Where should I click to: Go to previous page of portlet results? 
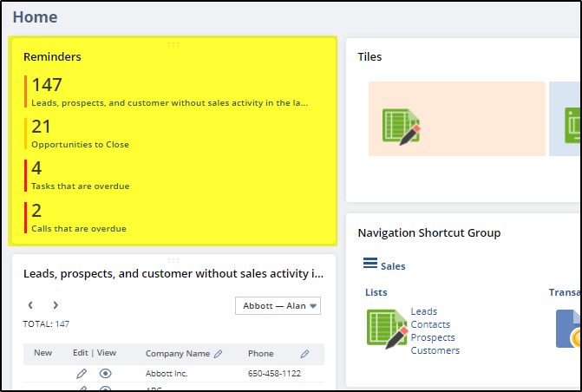point(30,305)
